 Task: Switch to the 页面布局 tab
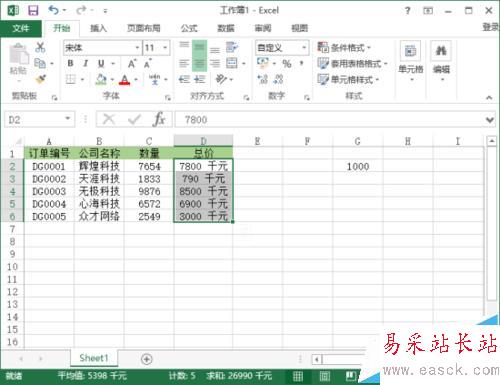coord(144,28)
